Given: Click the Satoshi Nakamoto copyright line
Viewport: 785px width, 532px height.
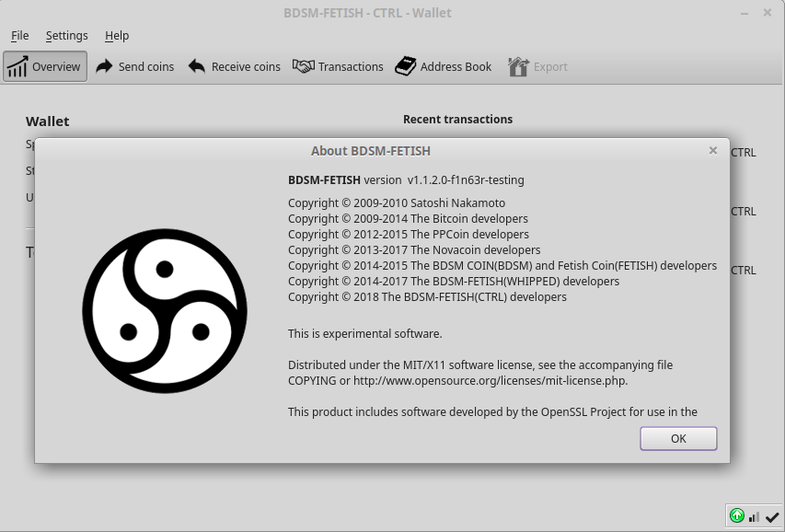Looking at the screenshot, I should 397,202.
